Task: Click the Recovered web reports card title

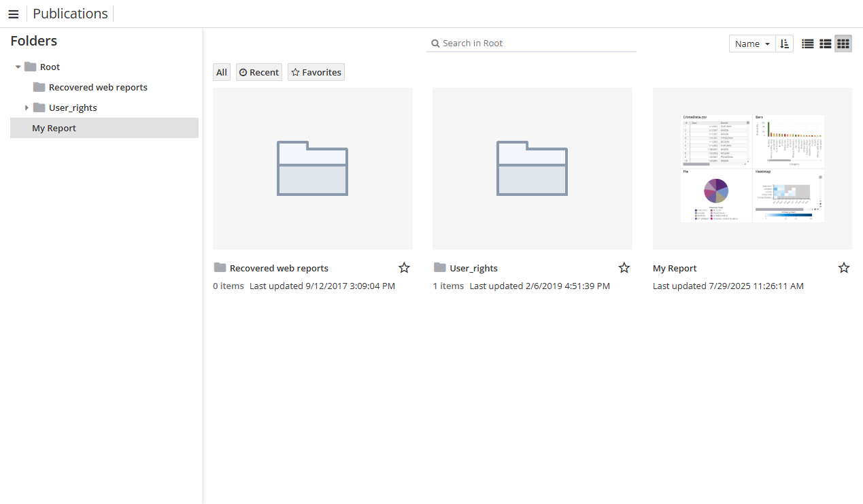Action: 279,268
